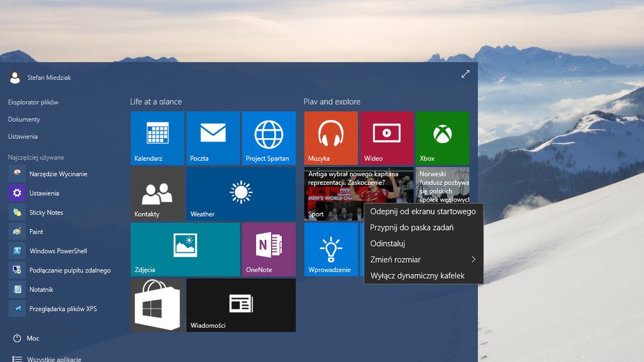The width and height of the screenshot is (644, 362).
Task: Open the Zmień rozmiar submenu
Action: (x=423, y=260)
